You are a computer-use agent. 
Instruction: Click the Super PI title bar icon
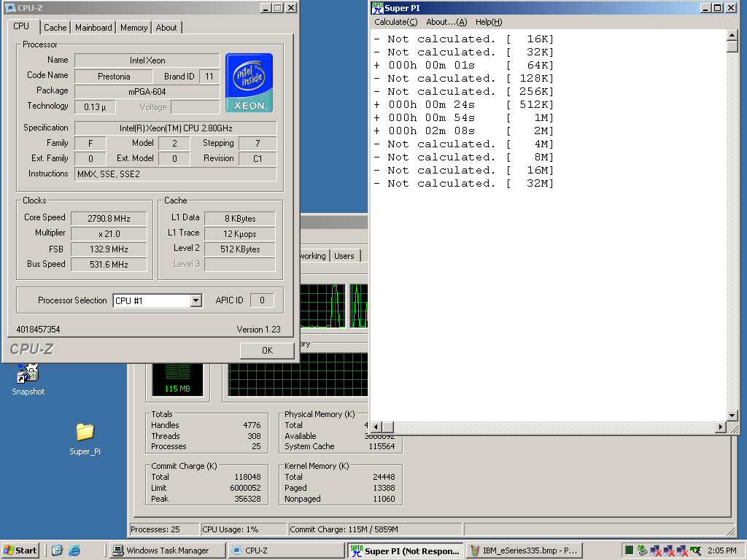[x=377, y=7]
